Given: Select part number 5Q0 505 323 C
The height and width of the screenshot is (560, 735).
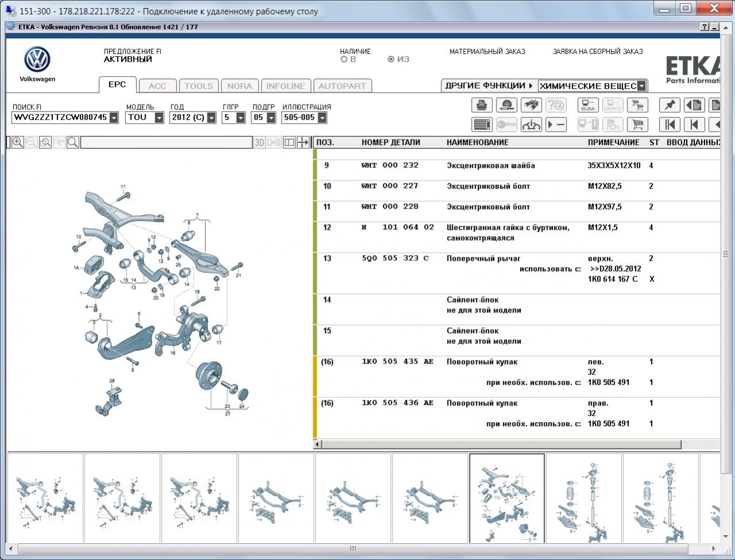Looking at the screenshot, I should click(x=395, y=258).
